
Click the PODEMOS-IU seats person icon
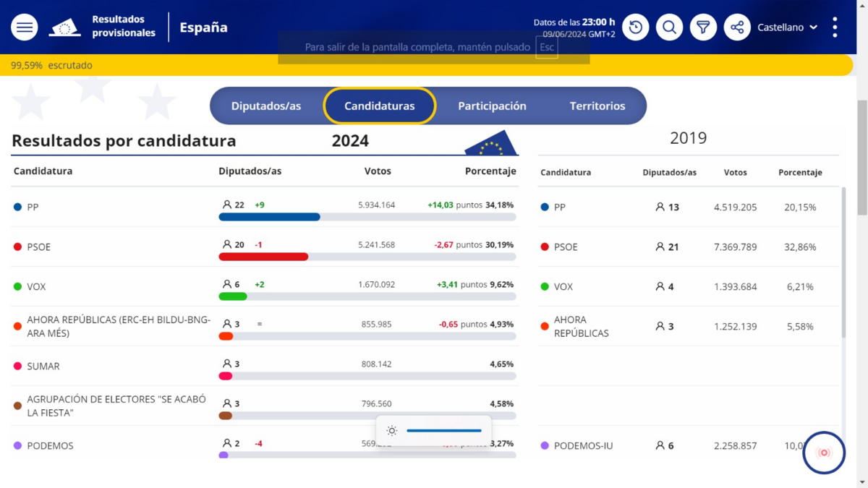tap(660, 445)
